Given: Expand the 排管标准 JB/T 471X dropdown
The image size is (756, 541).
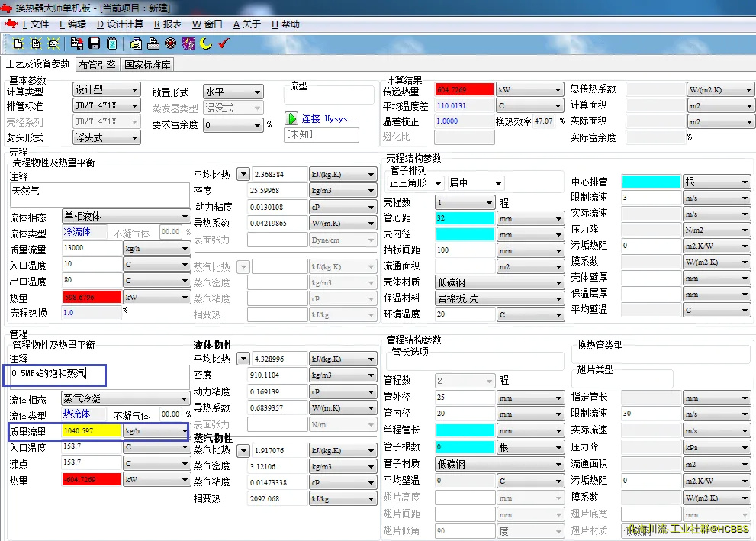Looking at the screenshot, I should tap(107, 105).
